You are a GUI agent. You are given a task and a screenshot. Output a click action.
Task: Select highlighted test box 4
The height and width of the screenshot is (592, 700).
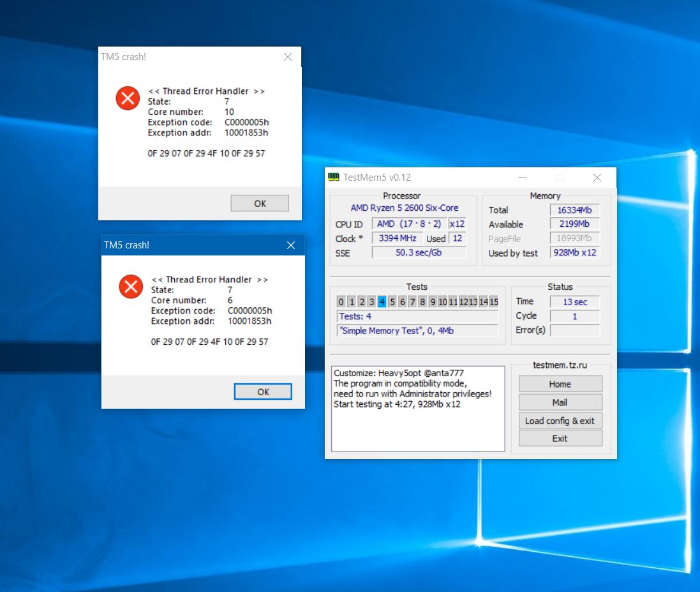click(x=382, y=301)
